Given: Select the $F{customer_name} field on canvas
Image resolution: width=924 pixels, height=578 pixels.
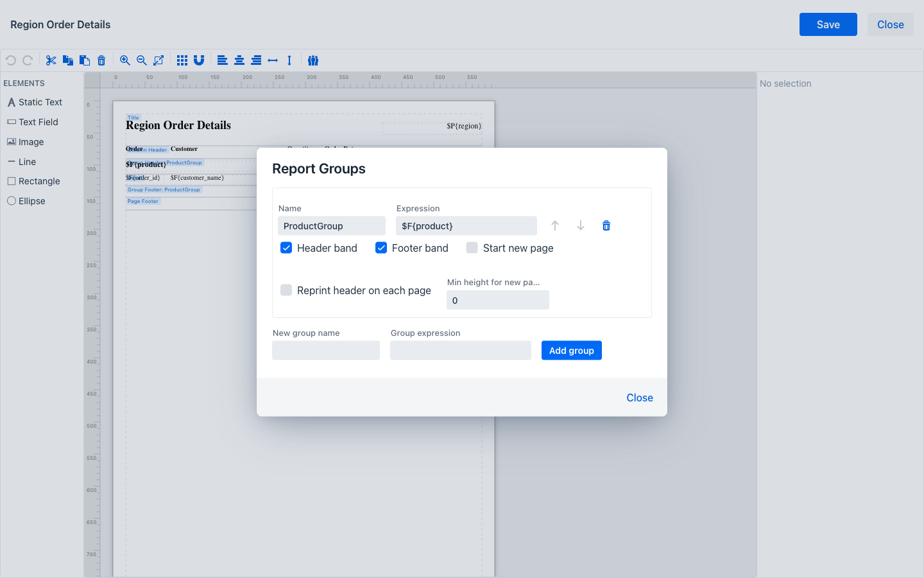Looking at the screenshot, I should click(197, 178).
